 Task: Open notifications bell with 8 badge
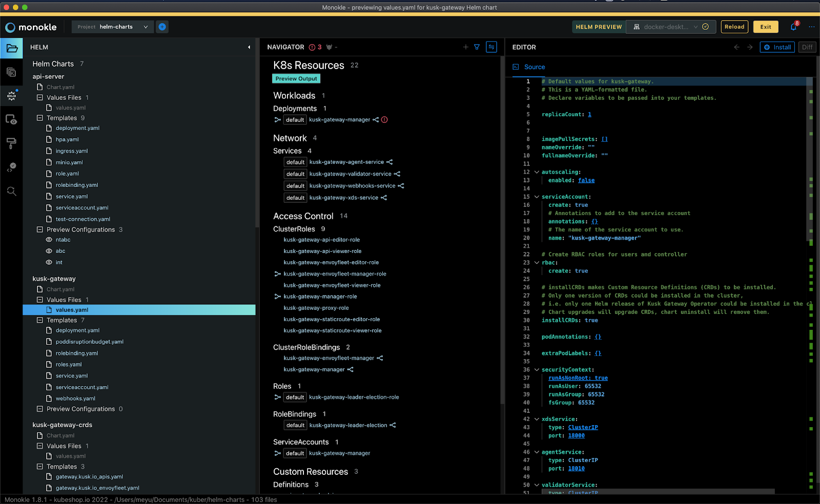coord(793,27)
